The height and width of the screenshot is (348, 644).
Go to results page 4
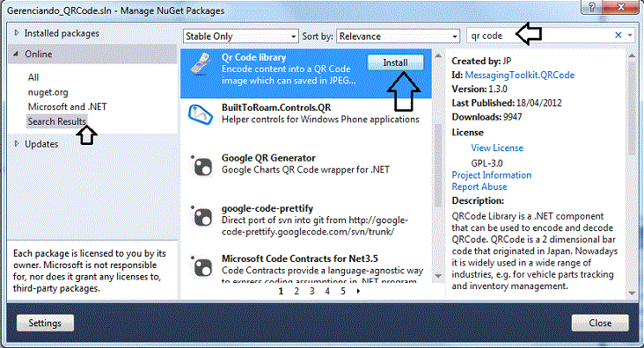(327, 291)
